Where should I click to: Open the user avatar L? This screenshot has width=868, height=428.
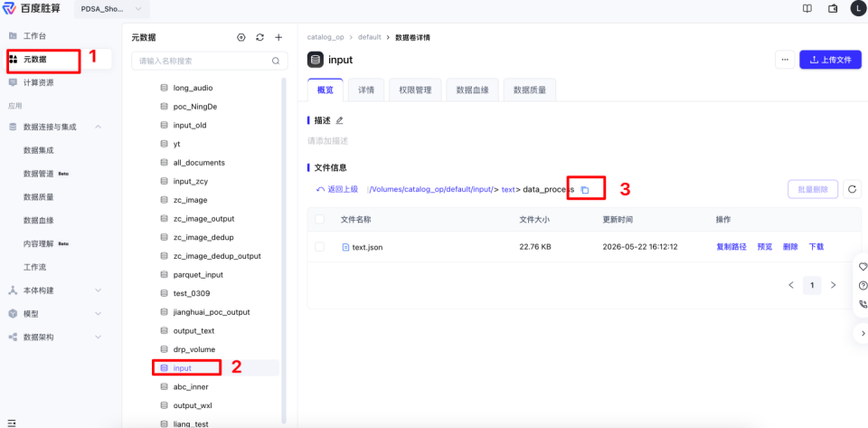[x=857, y=9]
